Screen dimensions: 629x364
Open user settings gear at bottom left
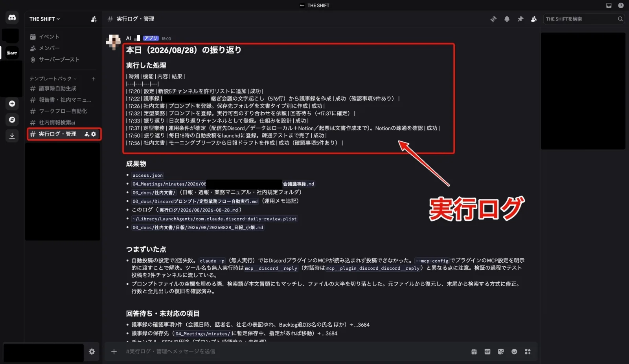click(92, 351)
